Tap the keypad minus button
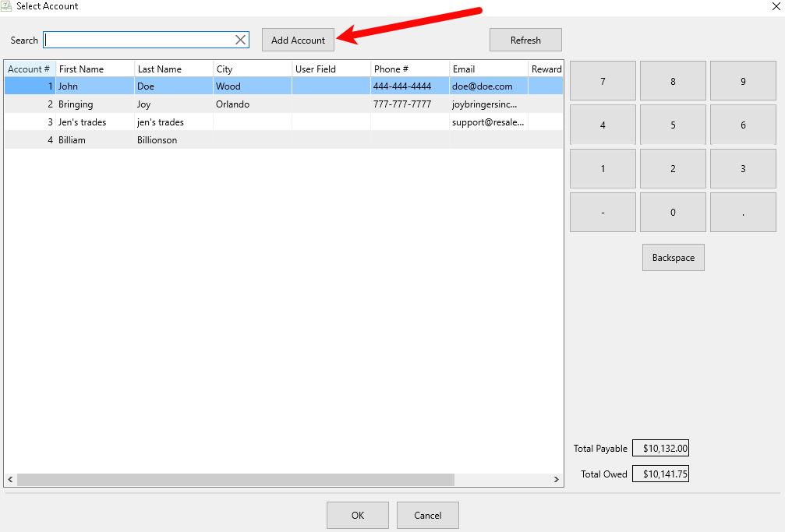This screenshot has width=785, height=532. pyautogui.click(x=603, y=212)
